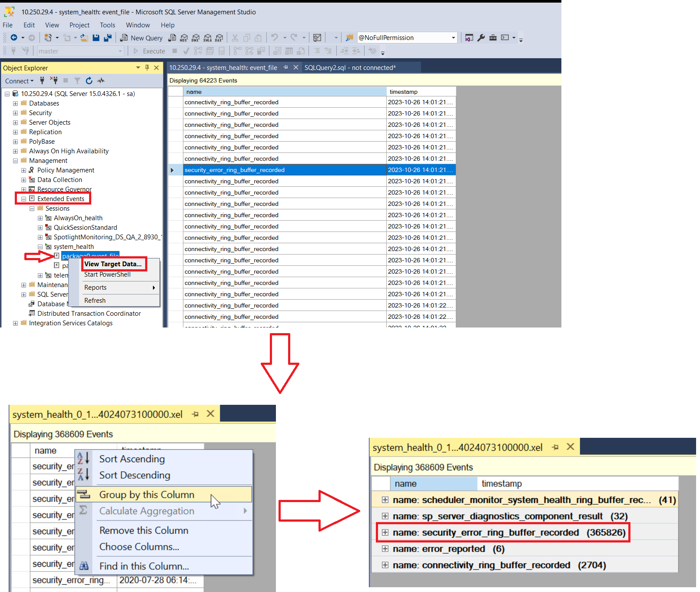700x592 pixels.
Task: Open the Reports submenu
Action: click(119, 288)
